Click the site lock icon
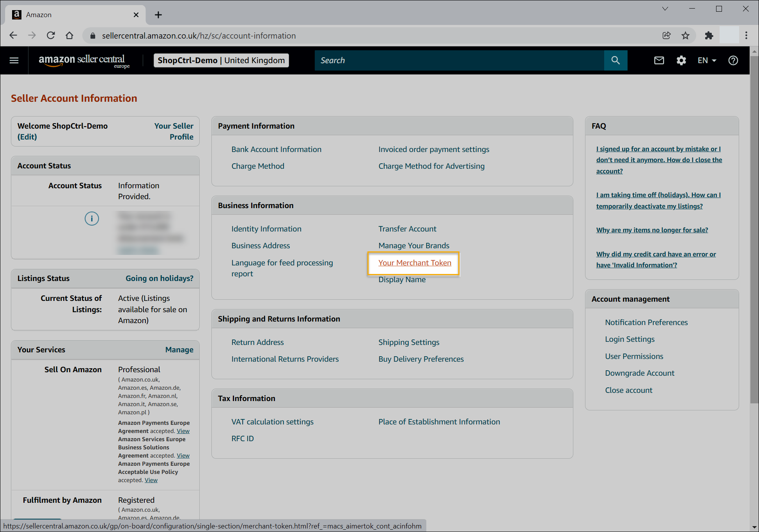Screen dimensions: 759x532 pyautogui.click(x=93, y=36)
